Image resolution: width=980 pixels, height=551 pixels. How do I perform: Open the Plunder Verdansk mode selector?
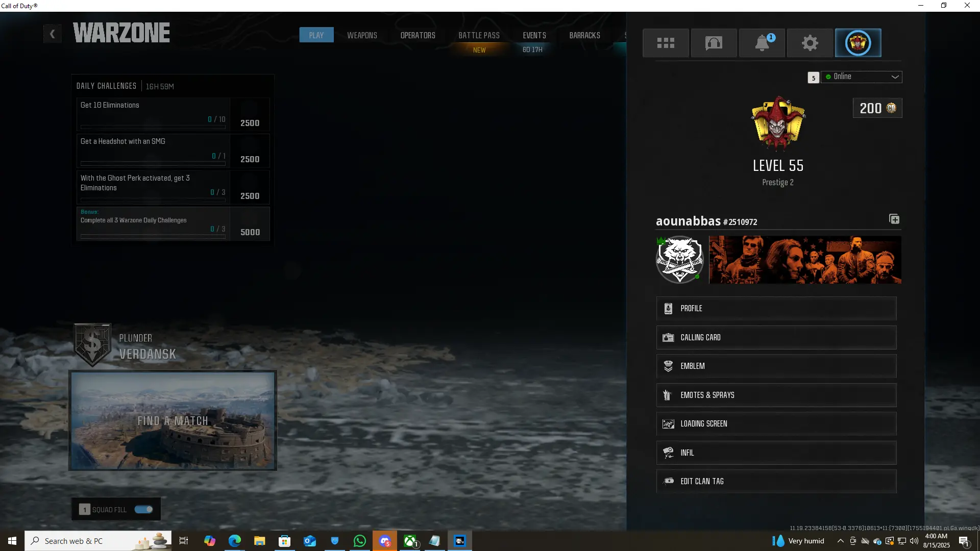coord(127,346)
